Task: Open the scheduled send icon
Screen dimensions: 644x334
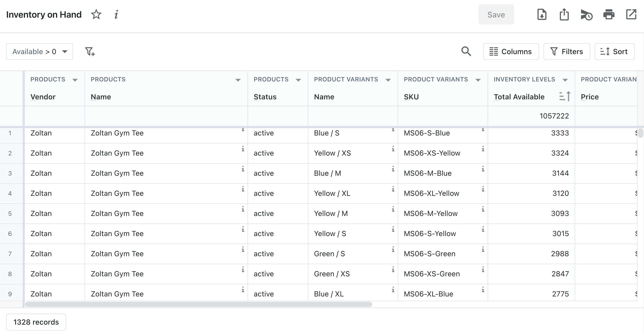Action: click(x=586, y=15)
